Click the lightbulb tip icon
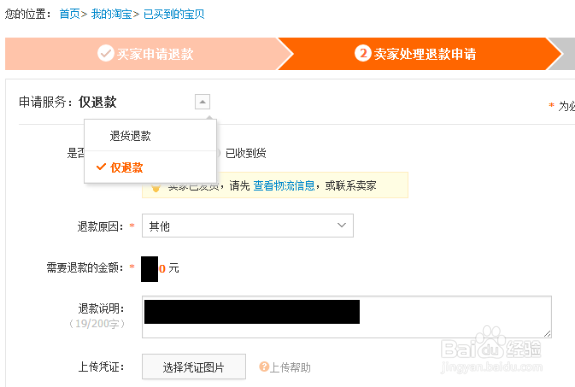Screen dimensions: 575x387 tap(156, 187)
